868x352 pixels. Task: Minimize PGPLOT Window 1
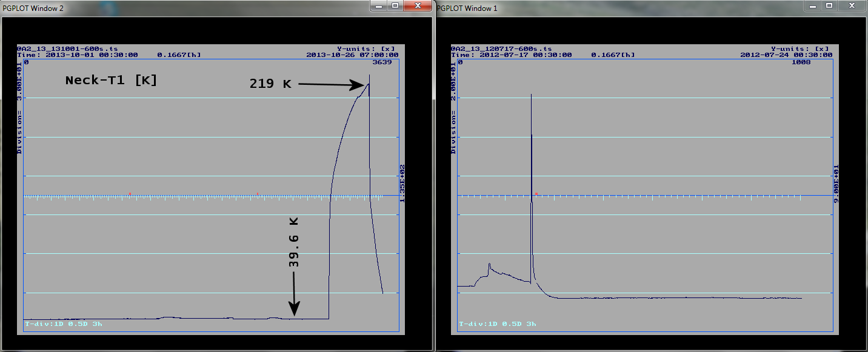[813, 5]
